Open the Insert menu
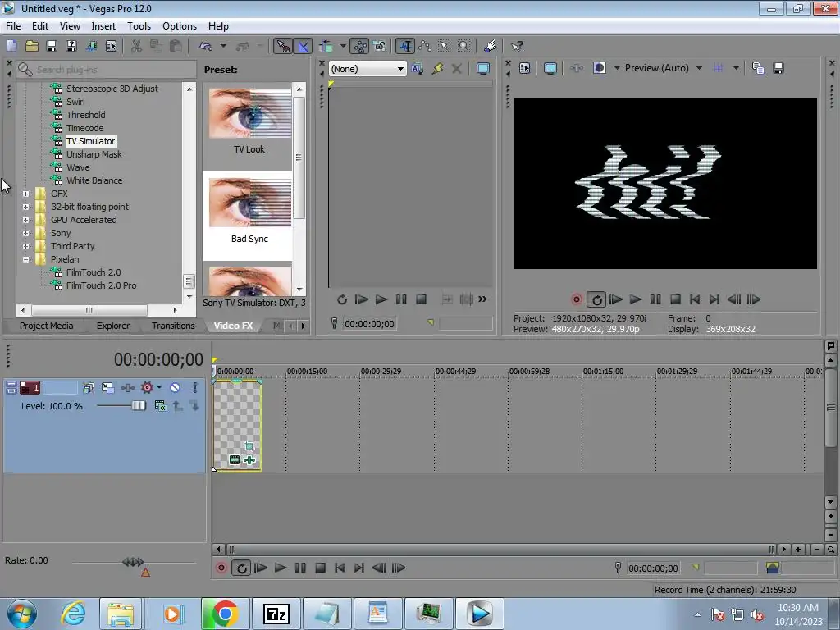The image size is (840, 630). pos(103,25)
